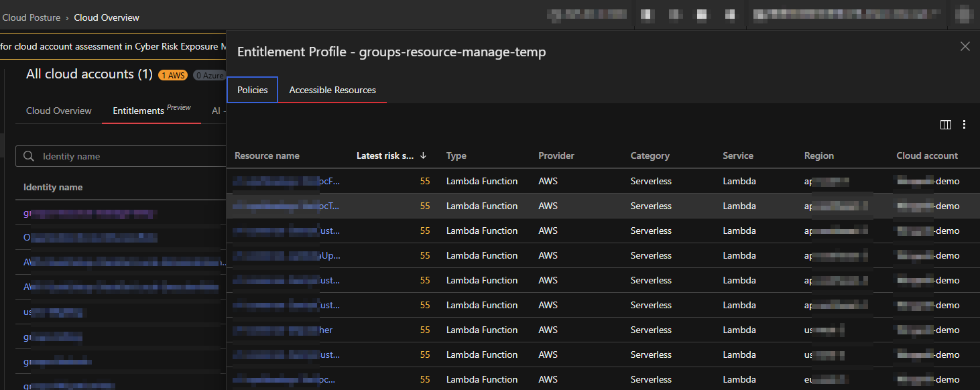Open the vertical three-dot options menu
Image resolution: width=980 pixels, height=390 pixels.
tap(964, 125)
